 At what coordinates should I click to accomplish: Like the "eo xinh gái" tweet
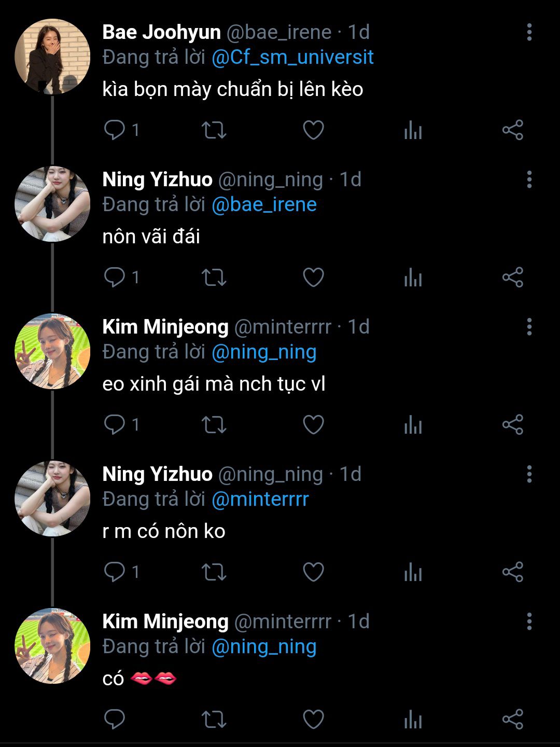tap(313, 424)
